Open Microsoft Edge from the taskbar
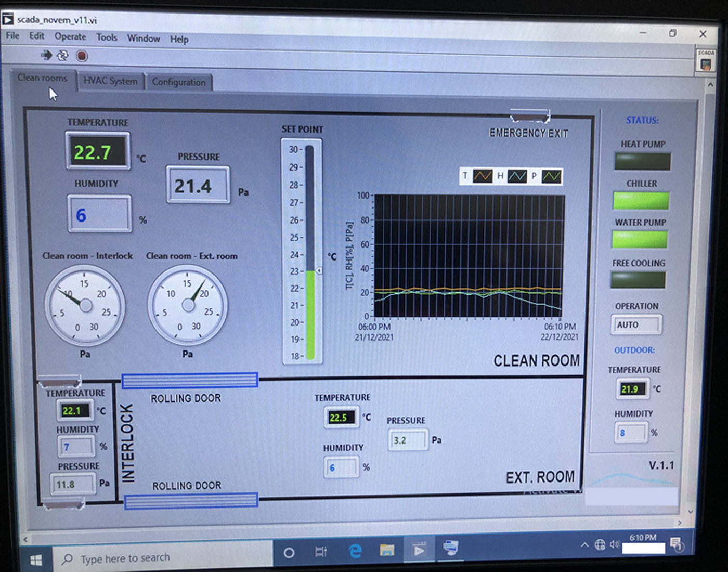 point(355,551)
